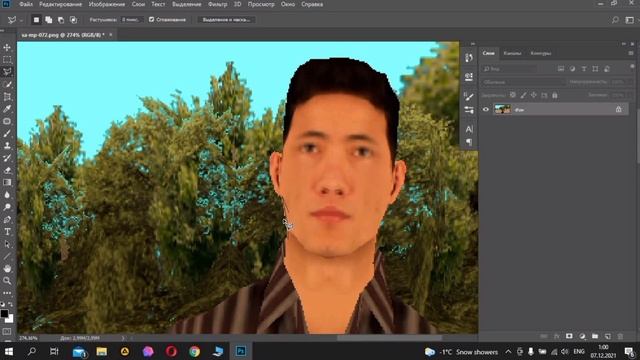The image size is (640, 360).
Task: Show hidden system tray icons chevron
Action: click(508, 351)
